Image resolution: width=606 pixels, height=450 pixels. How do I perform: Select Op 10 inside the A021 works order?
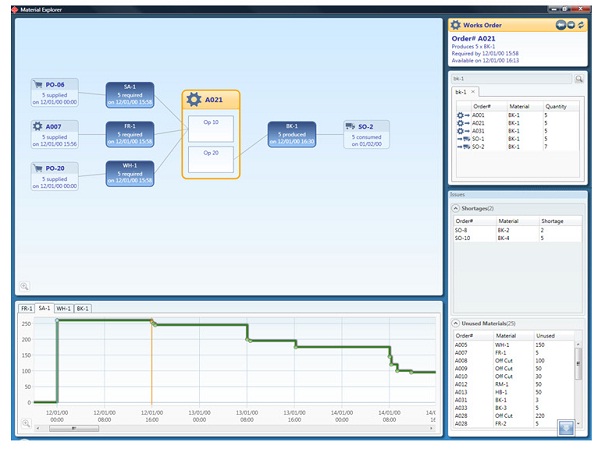coord(210,127)
